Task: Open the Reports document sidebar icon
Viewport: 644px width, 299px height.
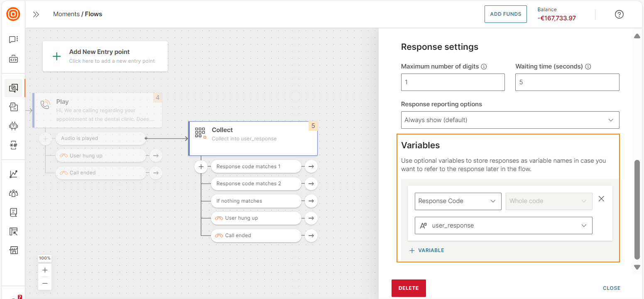Action: click(x=13, y=212)
